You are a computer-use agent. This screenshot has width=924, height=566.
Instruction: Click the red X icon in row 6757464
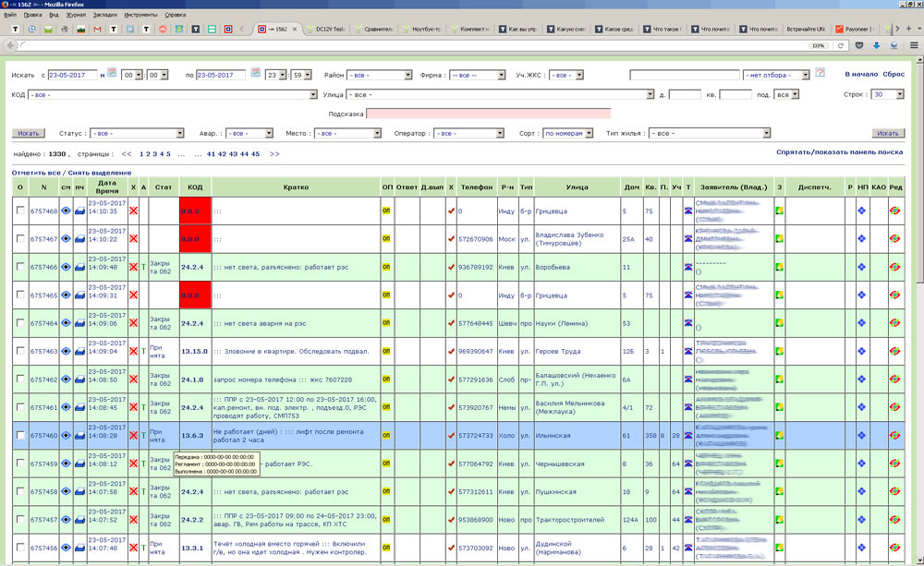[x=133, y=324]
